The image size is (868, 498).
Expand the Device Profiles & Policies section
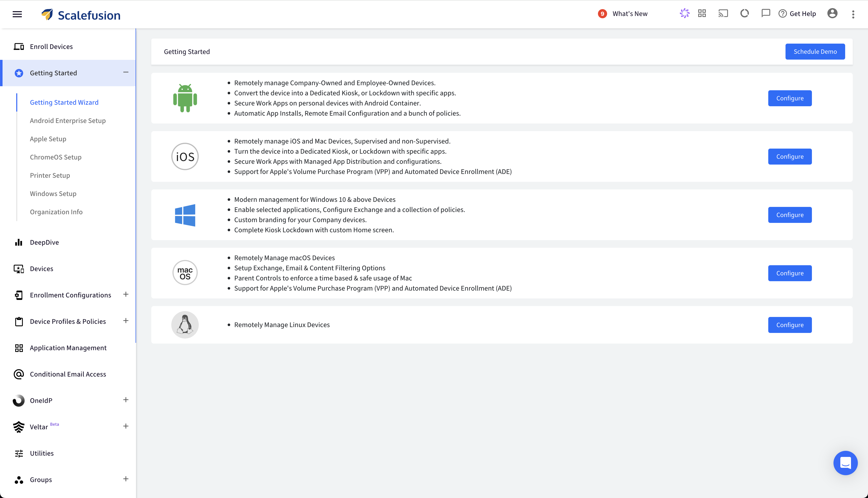[x=126, y=321]
